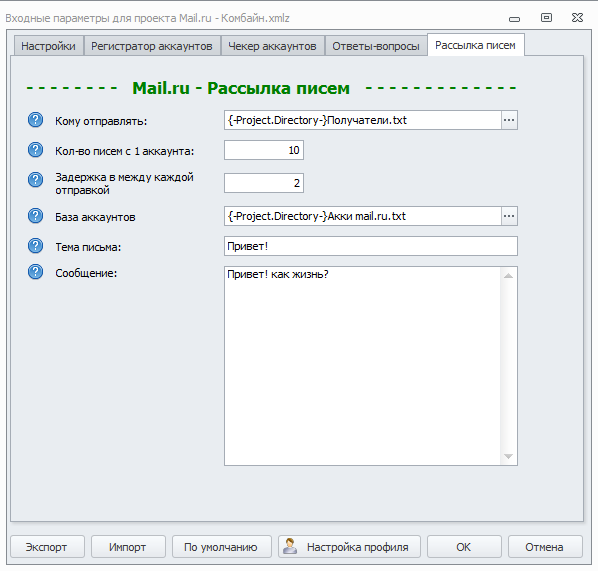Screen dimensions: 598x571
Task: Open help for 'Кому отправлять' field
Action: [35, 120]
